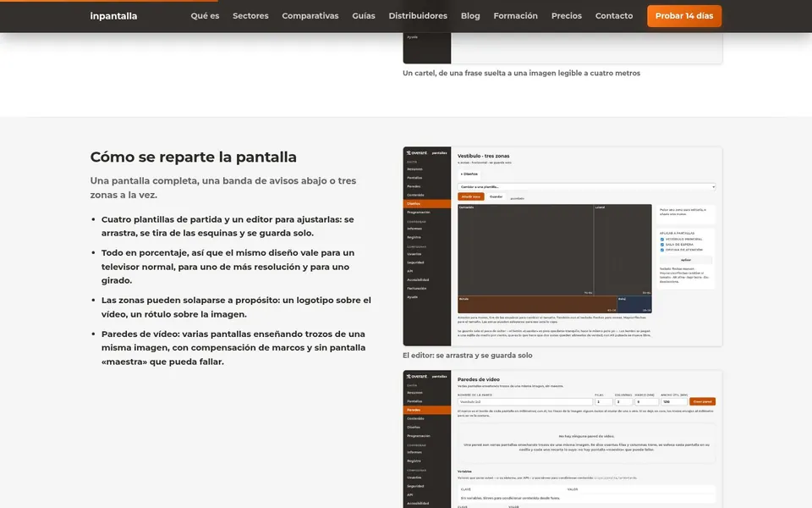Click the overant logo in the editor screenshot
This screenshot has width=812, height=508.
coord(417,153)
